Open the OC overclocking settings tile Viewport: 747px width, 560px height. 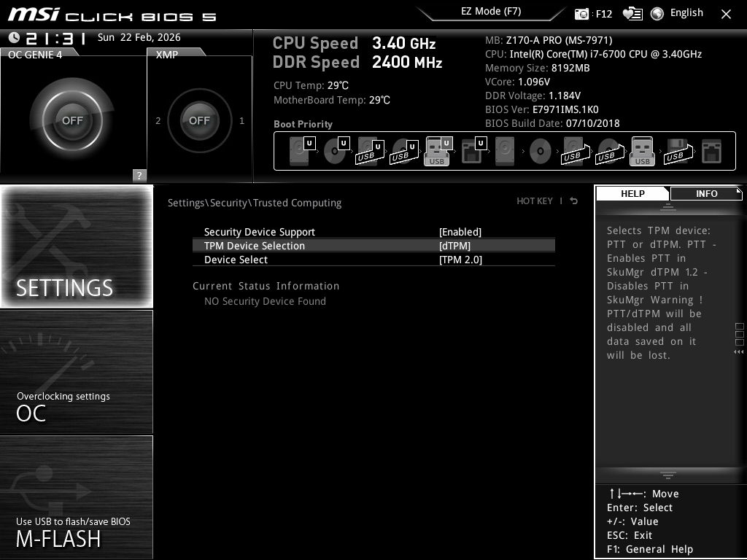[77, 372]
